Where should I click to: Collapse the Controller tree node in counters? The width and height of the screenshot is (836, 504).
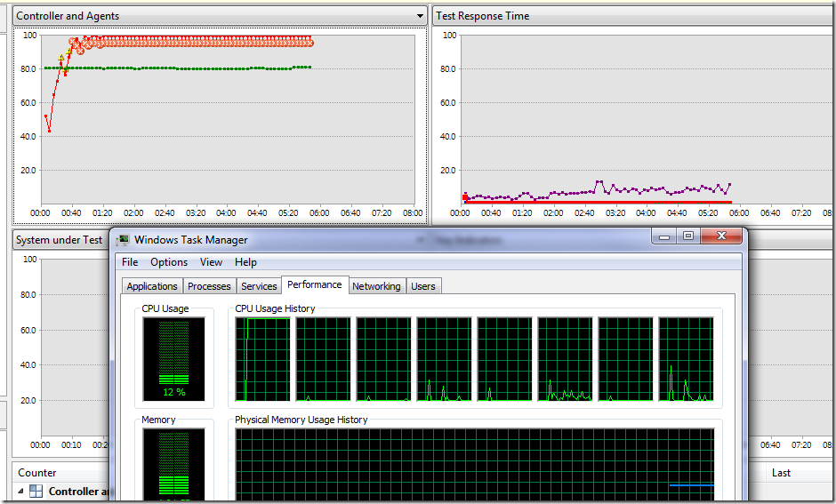[x=20, y=492]
